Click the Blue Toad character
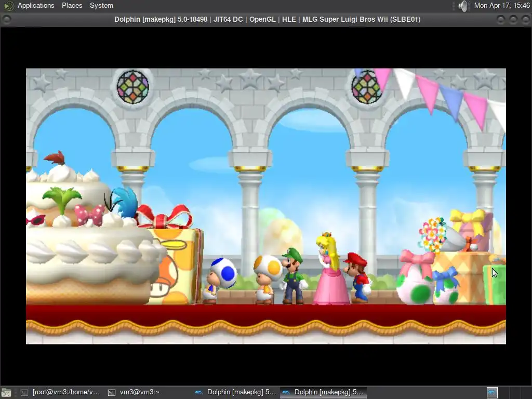532x399 pixels. 219,281
